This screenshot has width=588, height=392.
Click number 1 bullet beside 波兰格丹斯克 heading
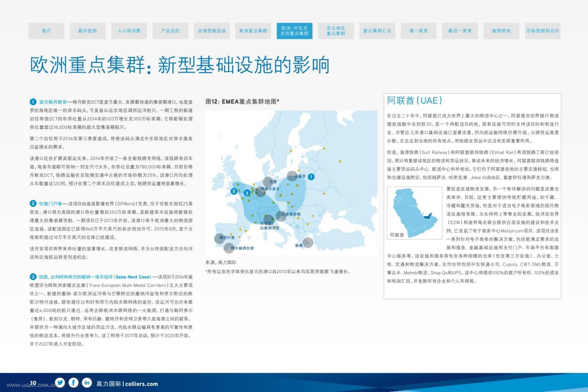pyautogui.click(x=33, y=102)
